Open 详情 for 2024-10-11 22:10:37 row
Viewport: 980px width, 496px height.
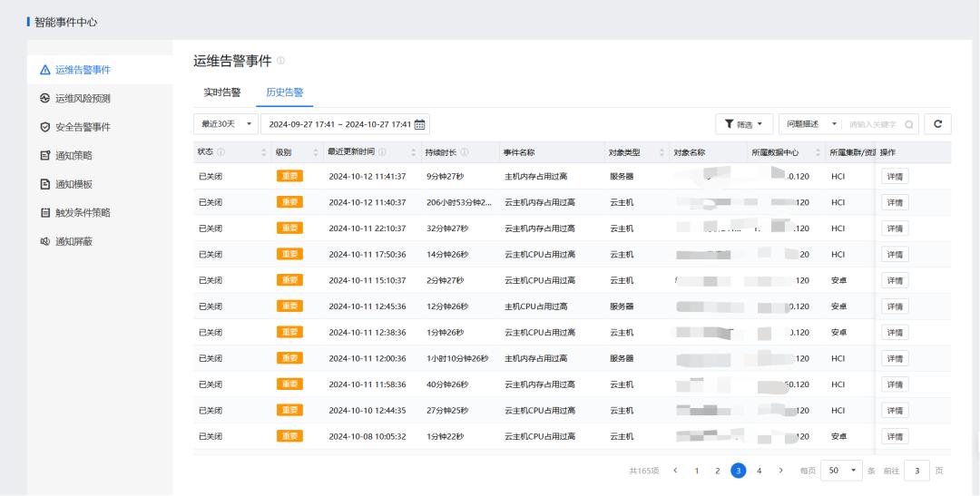(x=895, y=229)
